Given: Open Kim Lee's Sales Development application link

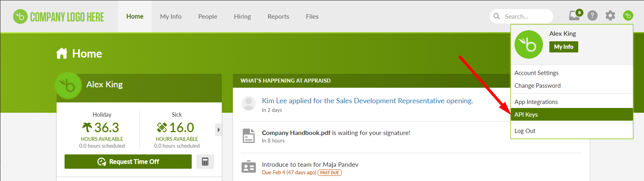Looking at the screenshot, I should 368,100.
